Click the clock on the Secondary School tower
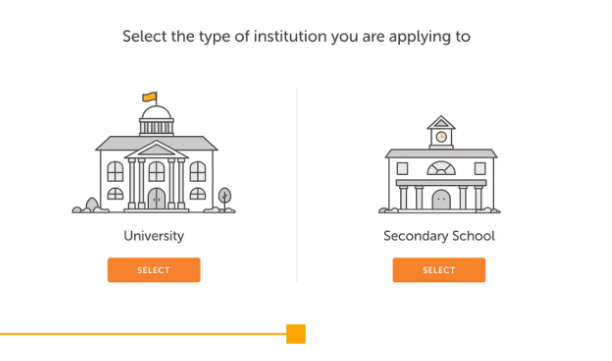The width and height of the screenshot is (612, 361). tap(441, 137)
